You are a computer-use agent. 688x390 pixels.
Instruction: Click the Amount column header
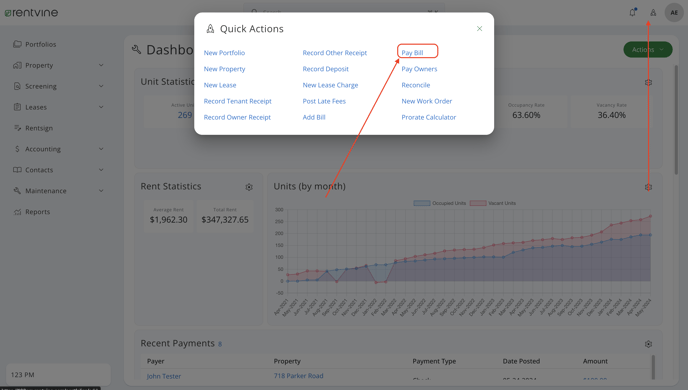click(x=595, y=361)
